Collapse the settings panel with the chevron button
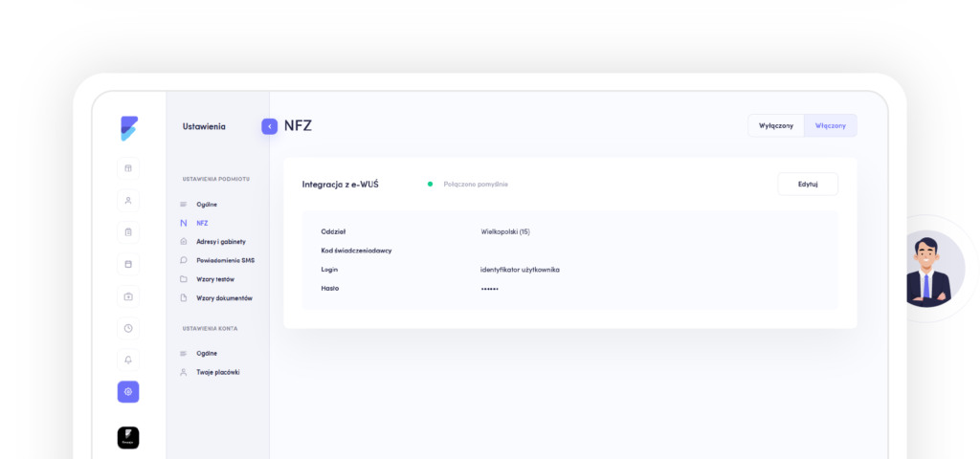The width and height of the screenshot is (980, 459). (x=269, y=126)
